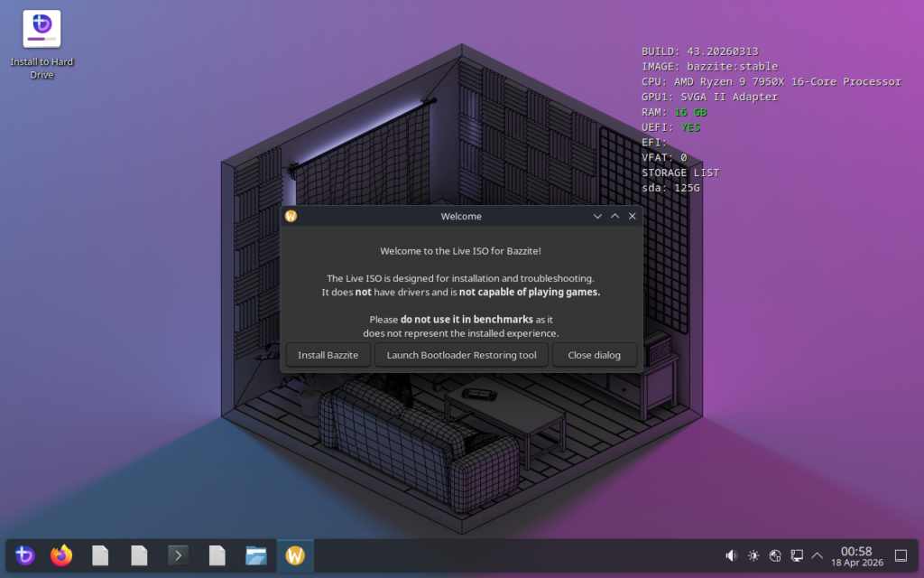Select the Welcome app entry in the taskbar

click(295, 555)
